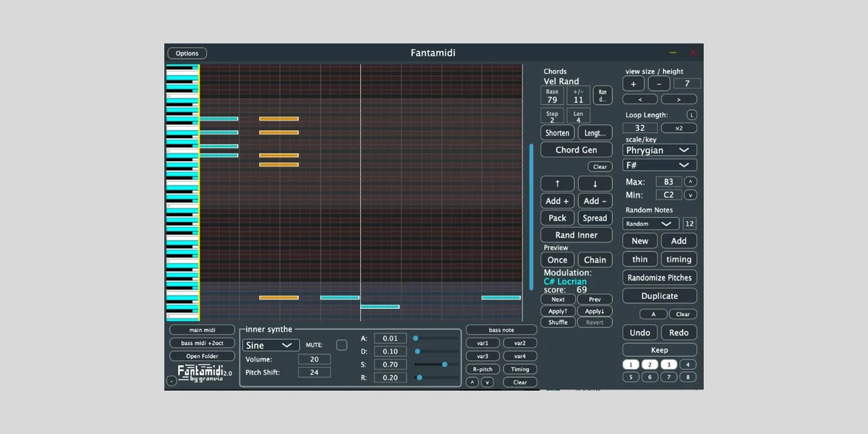868x434 pixels.
Task: Lower the Min note with the v icon
Action: coord(691,195)
